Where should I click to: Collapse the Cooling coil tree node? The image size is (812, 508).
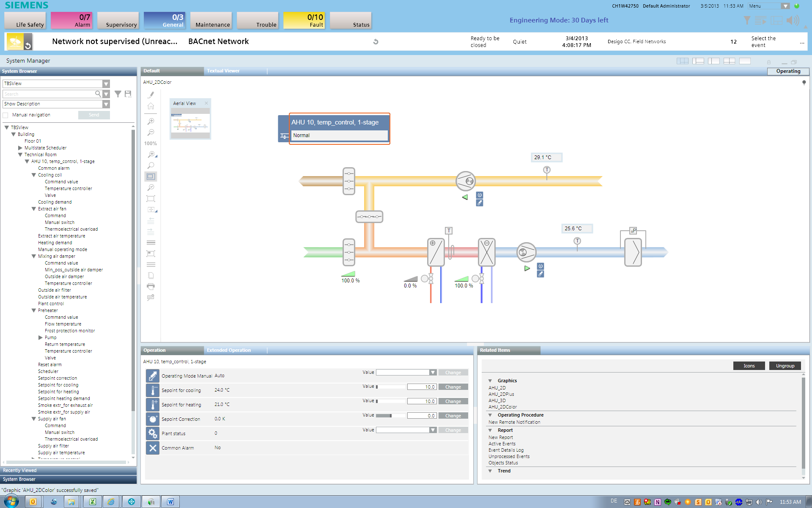[34, 175]
